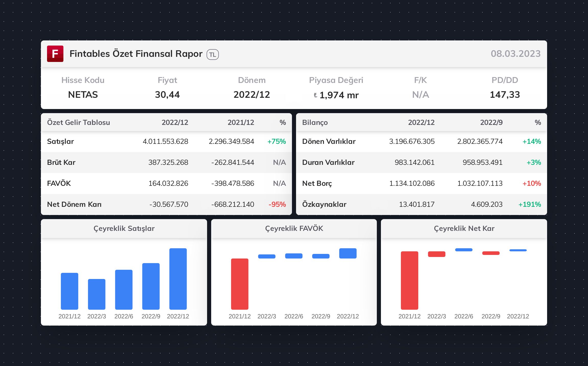Click the +75% sales change value

click(276, 141)
